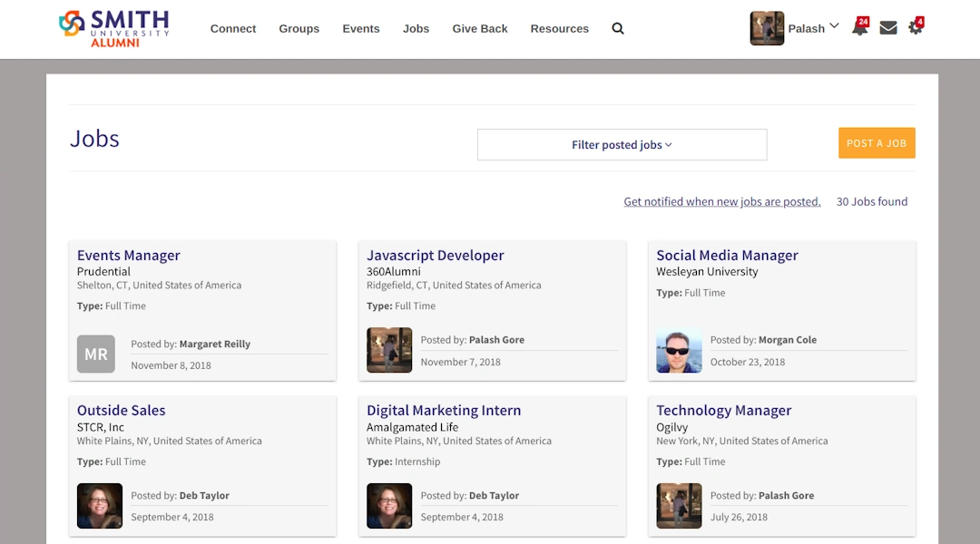The image size is (980, 544).
Task: Click the November 8, 2018 date
Action: [x=171, y=365]
